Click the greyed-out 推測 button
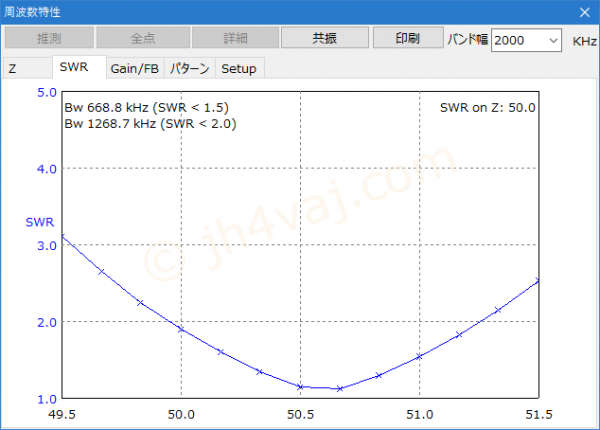 tap(49, 38)
